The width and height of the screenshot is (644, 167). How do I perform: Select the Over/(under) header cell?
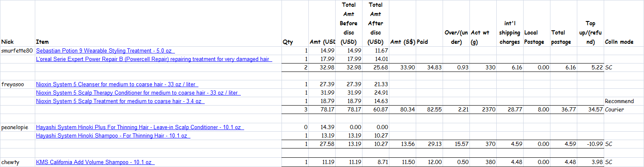(456, 23)
